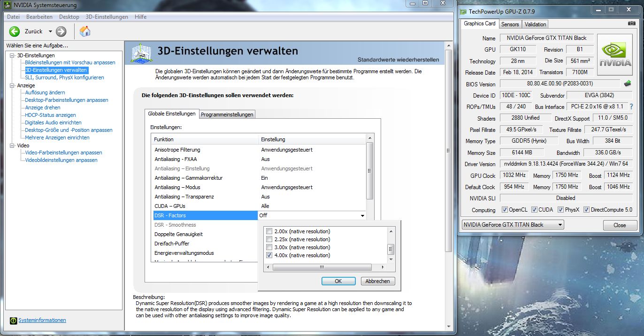Open Mehrere Anzeigen einrichten

pyautogui.click(x=57, y=137)
